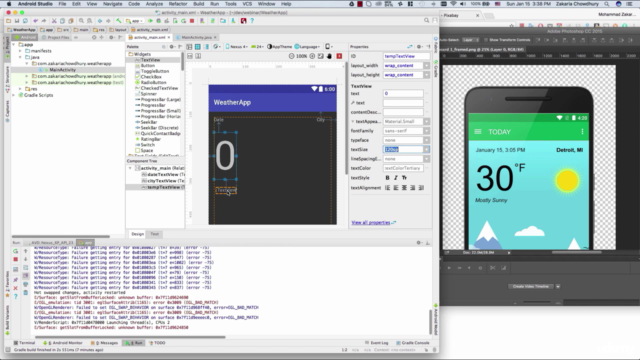Select first text alignment option

(x=387, y=188)
